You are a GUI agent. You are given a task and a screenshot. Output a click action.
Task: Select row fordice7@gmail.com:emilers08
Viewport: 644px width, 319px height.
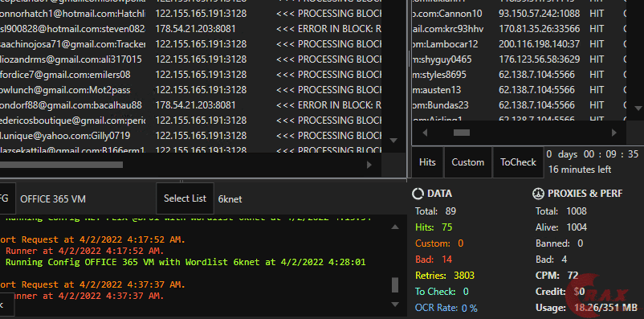click(x=191, y=75)
